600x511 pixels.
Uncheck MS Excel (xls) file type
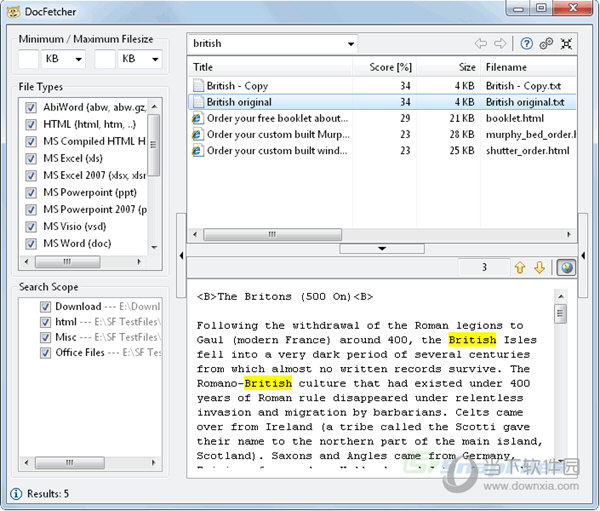pyautogui.click(x=31, y=158)
